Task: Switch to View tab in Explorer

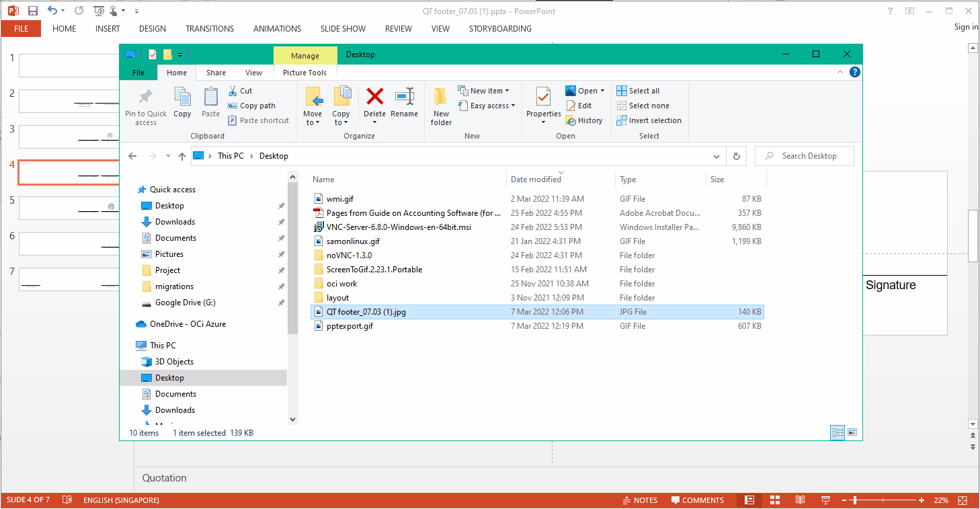Action: point(253,73)
